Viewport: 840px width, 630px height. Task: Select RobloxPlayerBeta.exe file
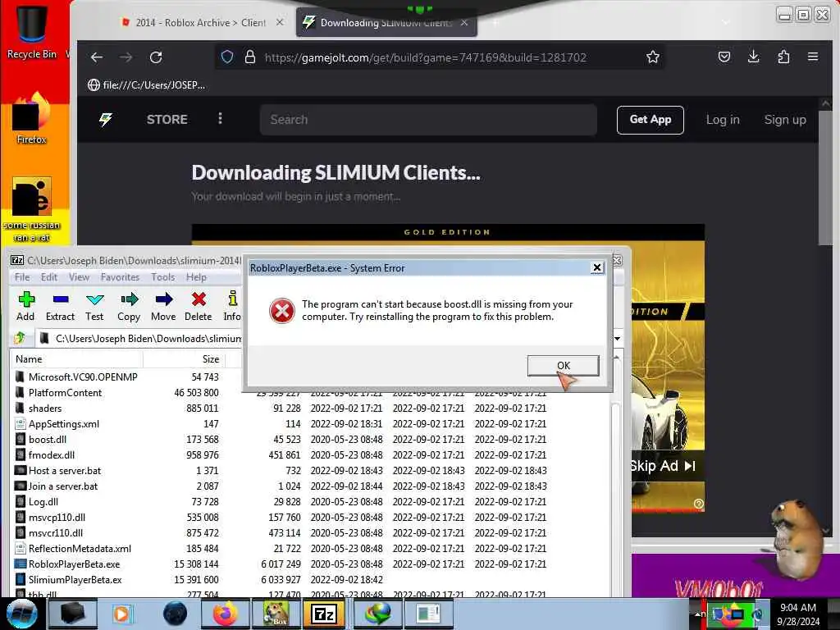[74, 564]
